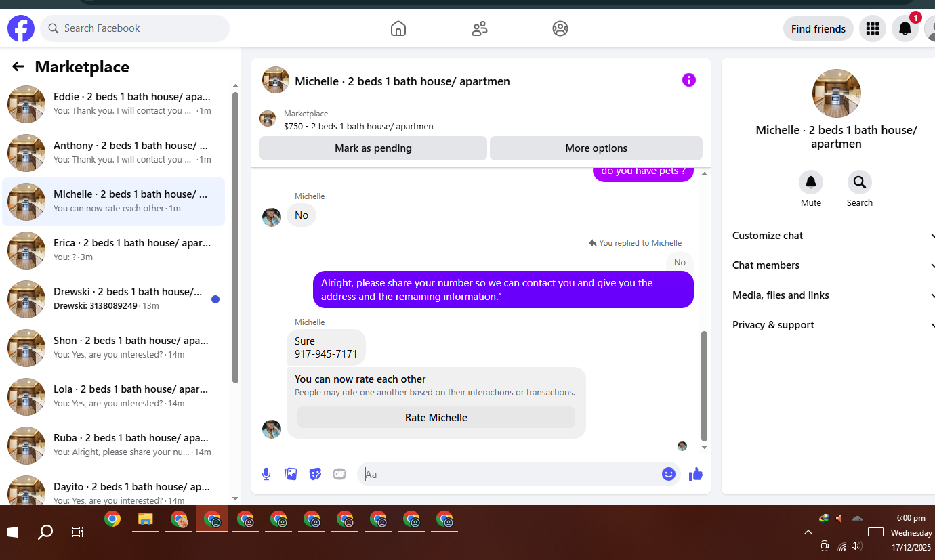Click the volume icon in system tray
Screen dimensions: 935x560
[857, 546]
